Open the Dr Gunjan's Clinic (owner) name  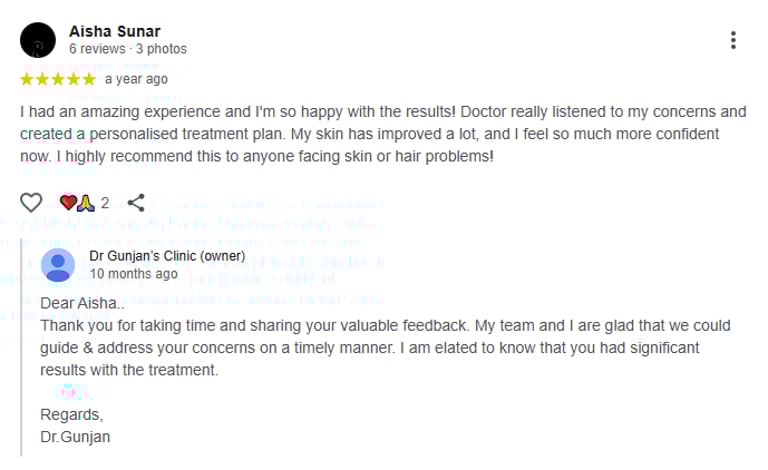pyautogui.click(x=167, y=257)
